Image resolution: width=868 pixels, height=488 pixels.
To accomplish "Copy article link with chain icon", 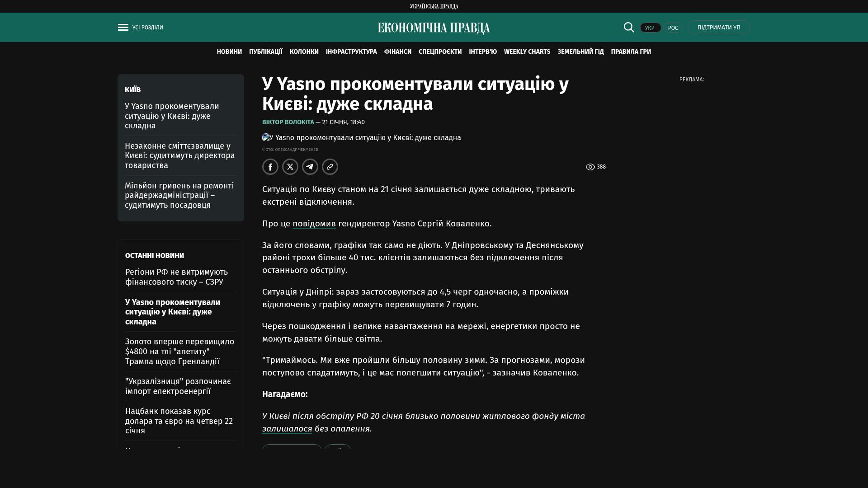I will pyautogui.click(x=330, y=167).
